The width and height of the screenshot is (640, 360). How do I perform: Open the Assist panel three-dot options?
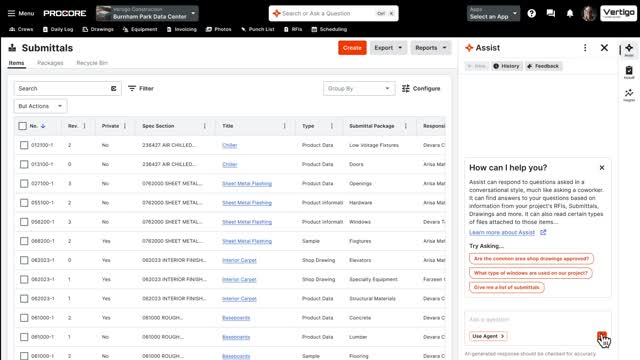tap(585, 48)
